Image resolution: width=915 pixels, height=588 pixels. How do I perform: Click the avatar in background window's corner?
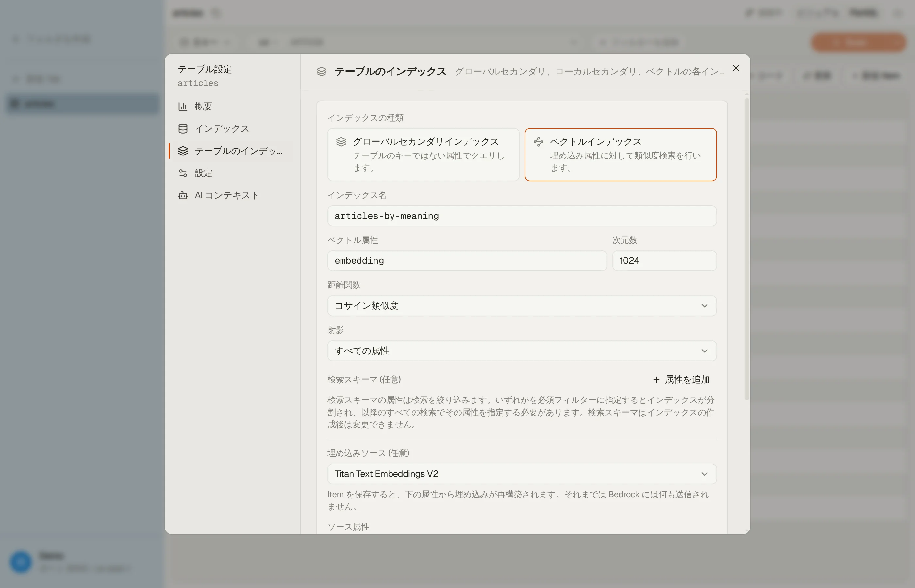coord(21,562)
